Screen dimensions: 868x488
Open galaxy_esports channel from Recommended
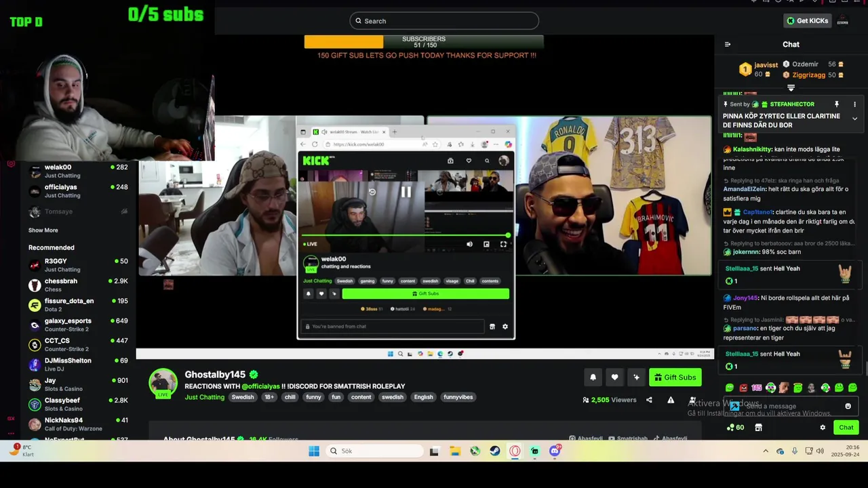click(x=78, y=325)
